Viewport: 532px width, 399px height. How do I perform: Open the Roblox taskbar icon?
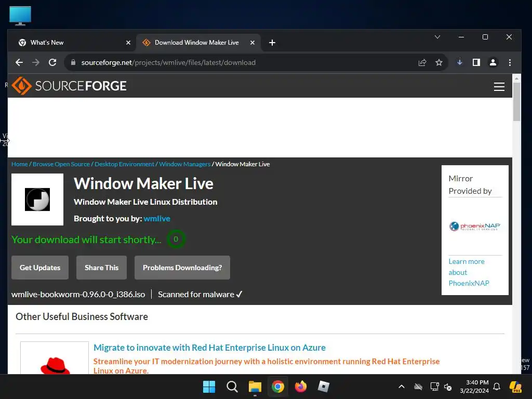click(x=324, y=387)
